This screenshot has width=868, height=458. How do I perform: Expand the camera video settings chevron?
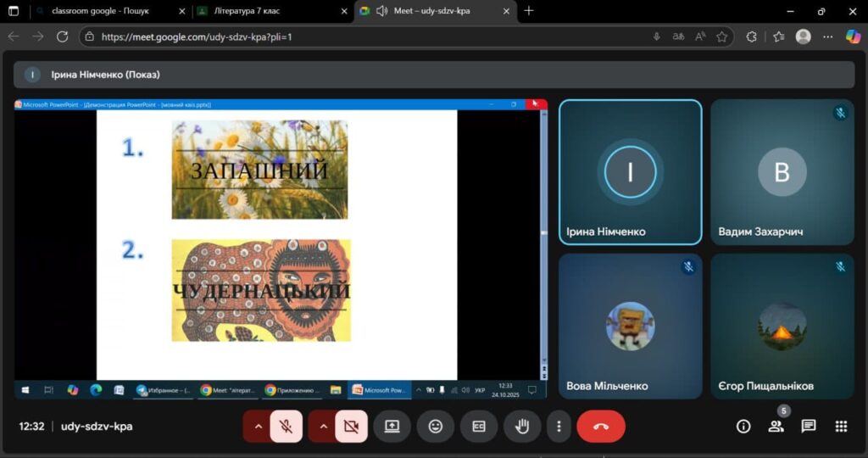(323, 427)
